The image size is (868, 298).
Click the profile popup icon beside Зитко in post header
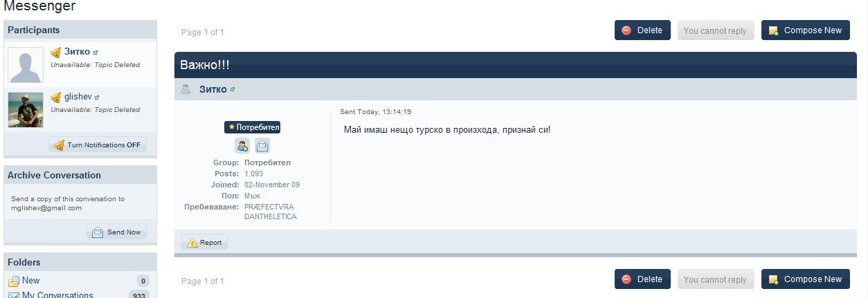[233, 89]
